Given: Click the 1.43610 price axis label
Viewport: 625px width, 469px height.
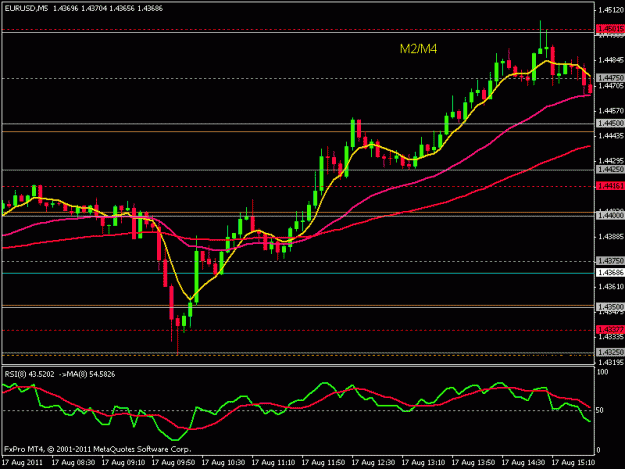Looking at the screenshot, I should point(611,287).
